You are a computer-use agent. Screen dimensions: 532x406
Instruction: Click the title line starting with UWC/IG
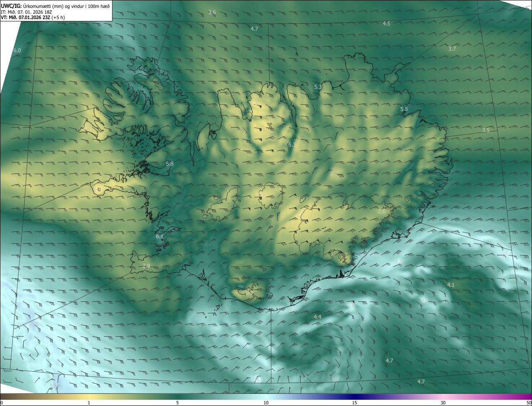55,6
